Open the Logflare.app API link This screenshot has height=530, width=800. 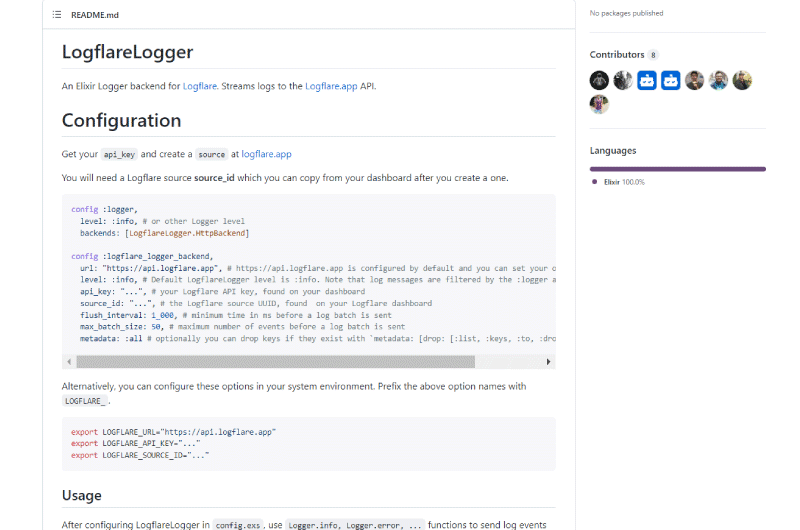tap(331, 86)
